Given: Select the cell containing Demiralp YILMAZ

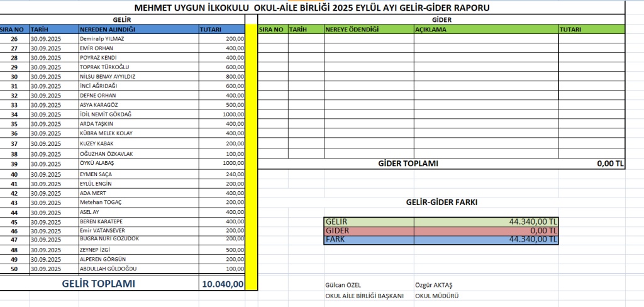Looking at the screenshot, I should 137,39.
